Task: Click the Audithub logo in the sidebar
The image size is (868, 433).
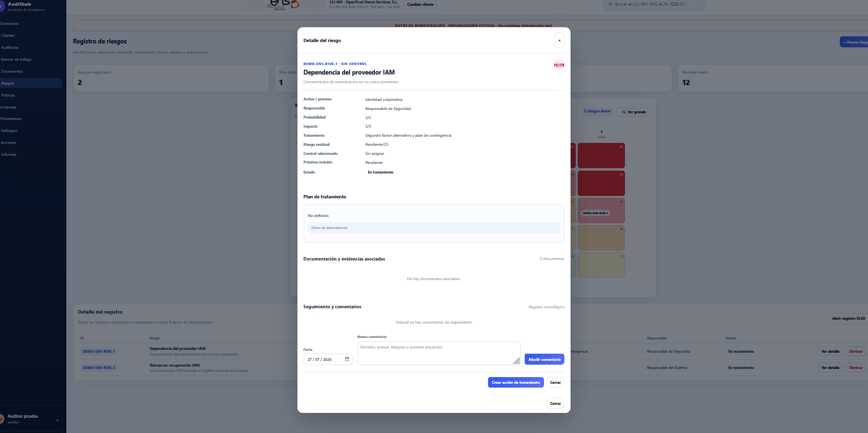Action: [2, 6]
